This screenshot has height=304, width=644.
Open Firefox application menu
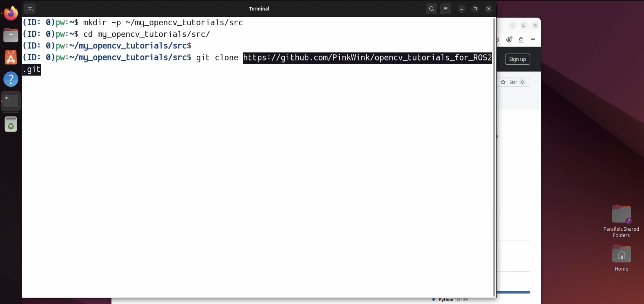(x=533, y=40)
